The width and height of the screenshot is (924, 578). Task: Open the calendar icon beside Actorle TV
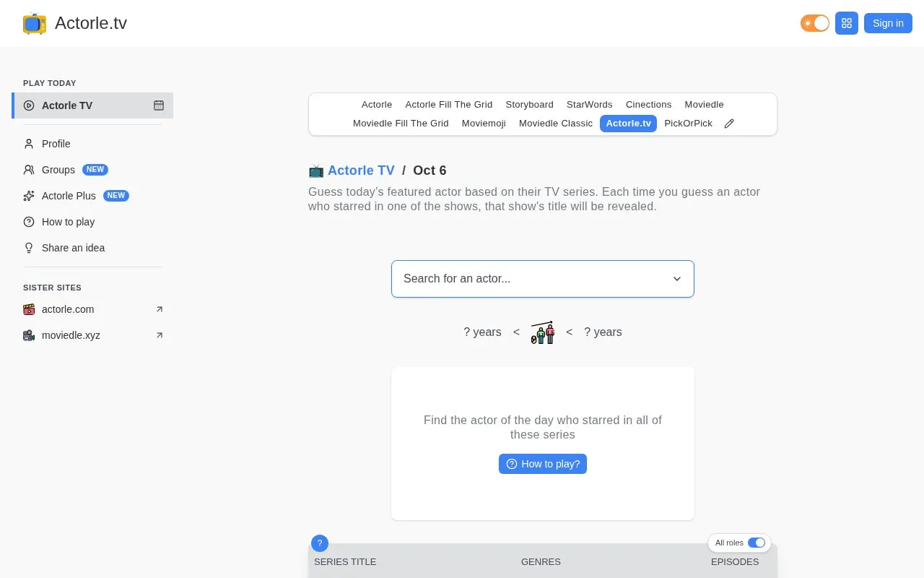click(159, 105)
